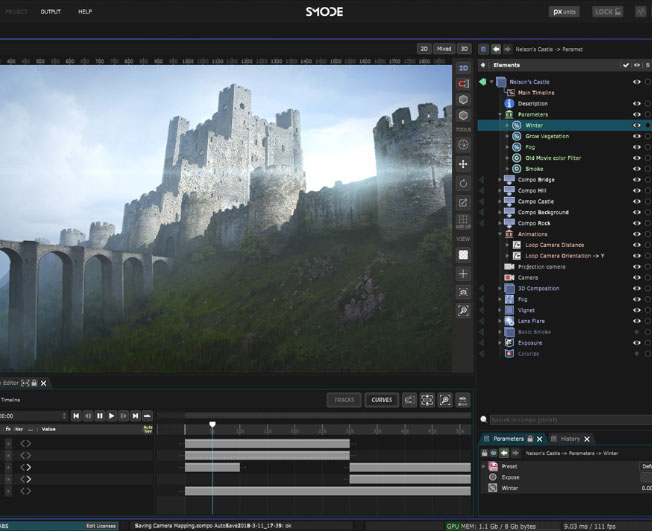The height and width of the screenshot is (531, 652).
Task: Switch to the History tab
Action: (569, 439)
